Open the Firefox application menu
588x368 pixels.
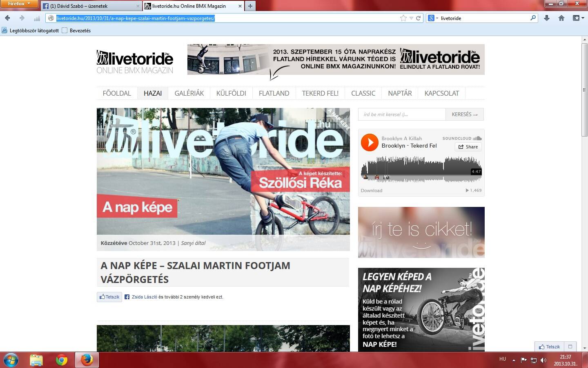19,4
